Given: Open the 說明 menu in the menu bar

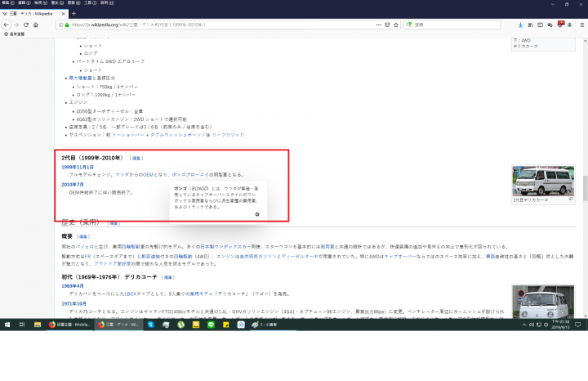Looking at the screenshot, I should 107,2.
